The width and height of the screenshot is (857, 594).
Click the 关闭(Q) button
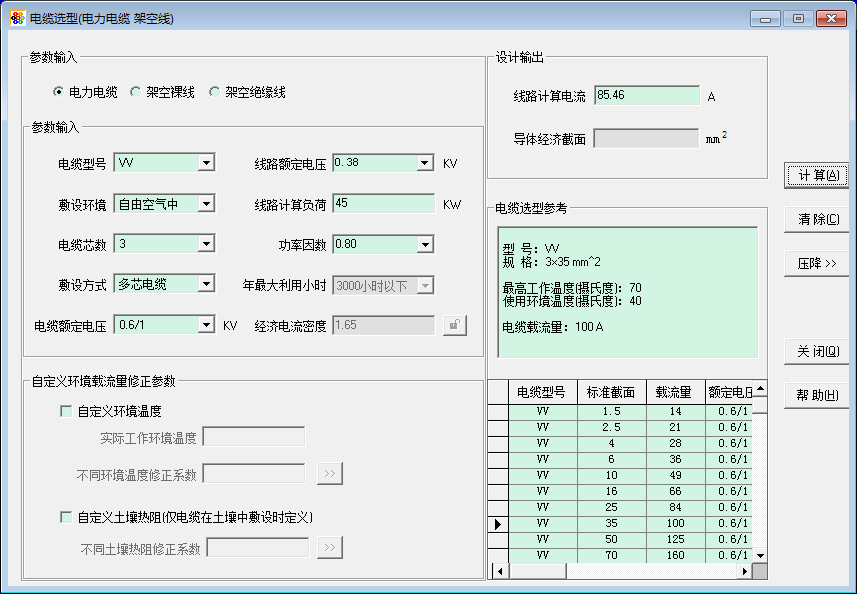(x=817, y=351)
